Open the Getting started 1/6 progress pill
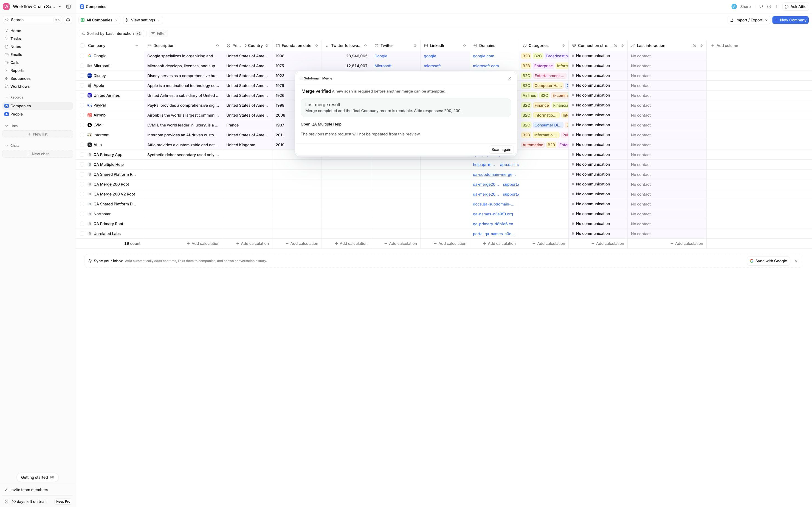The image size is (812, 507). pos(38,477)
